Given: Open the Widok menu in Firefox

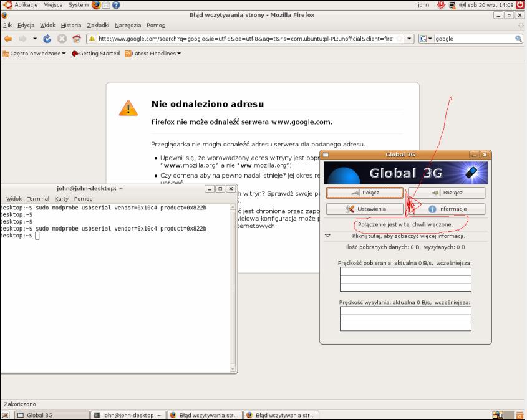Looking at the screenshot, I should [x=47, y=25].
